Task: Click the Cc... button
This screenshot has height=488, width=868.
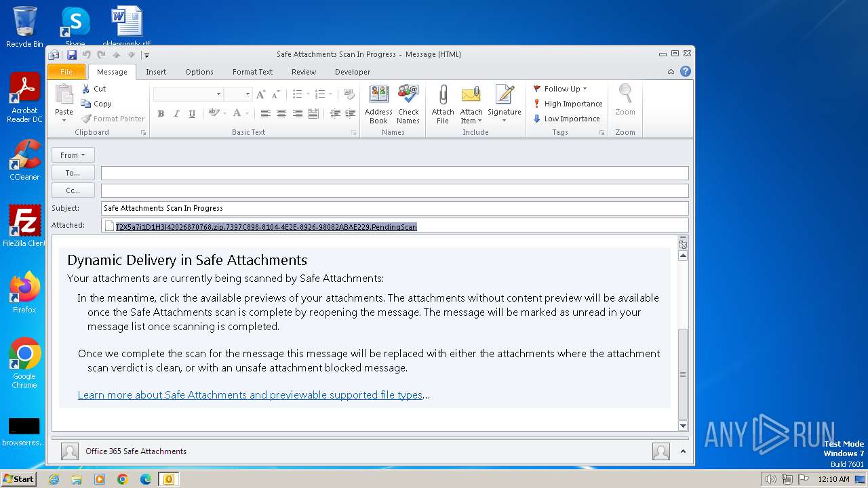Action: (73, 190)
